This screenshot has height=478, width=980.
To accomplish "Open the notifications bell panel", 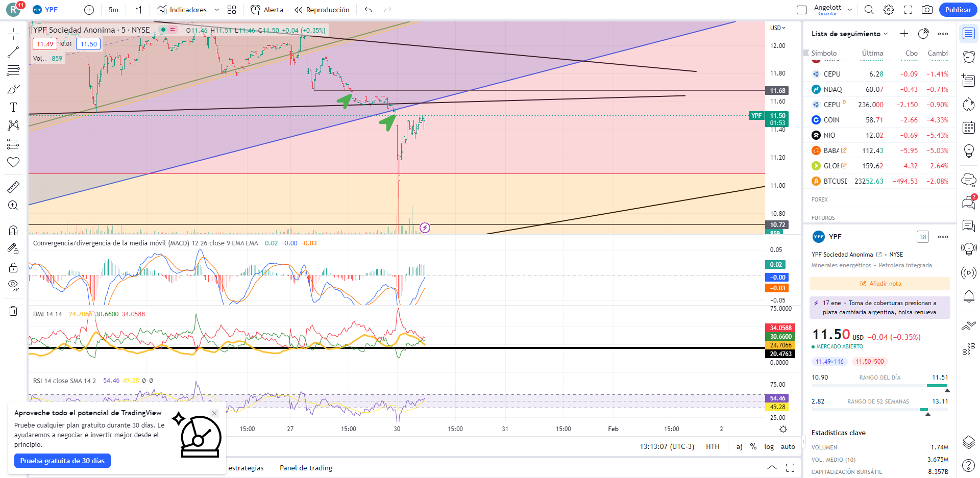I will [969, 296].
